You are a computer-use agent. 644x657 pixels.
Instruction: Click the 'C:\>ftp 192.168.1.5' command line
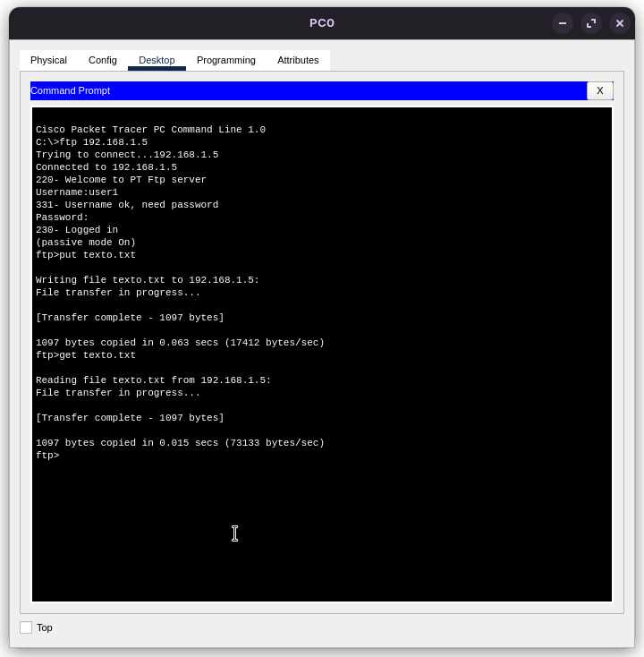(x=91, y=142)
